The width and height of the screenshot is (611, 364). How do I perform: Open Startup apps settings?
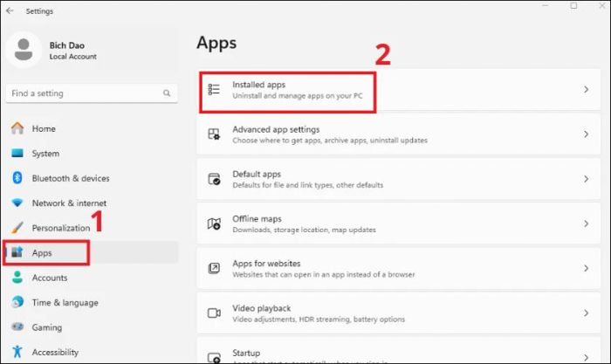[399, 350]
